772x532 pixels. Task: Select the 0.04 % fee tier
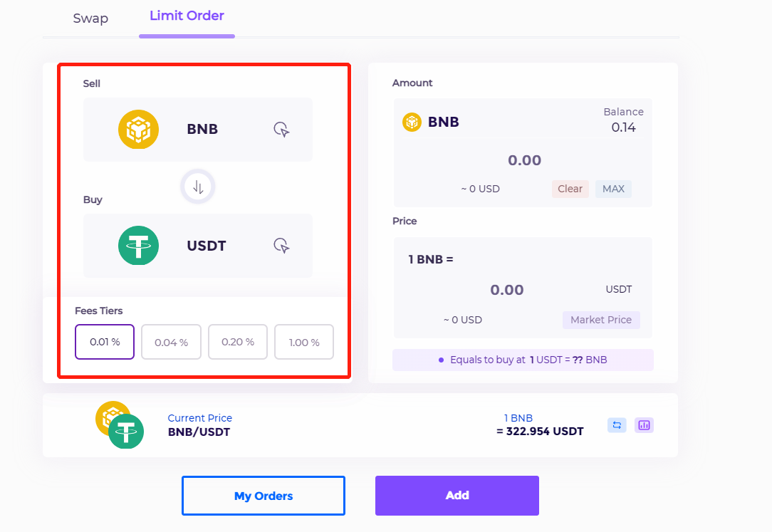(x=172, y=342)
